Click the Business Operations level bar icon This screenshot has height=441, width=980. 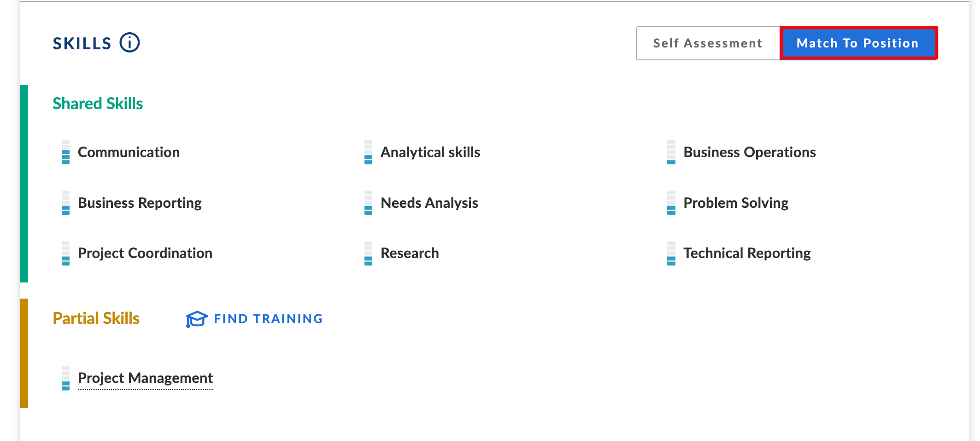671,152
